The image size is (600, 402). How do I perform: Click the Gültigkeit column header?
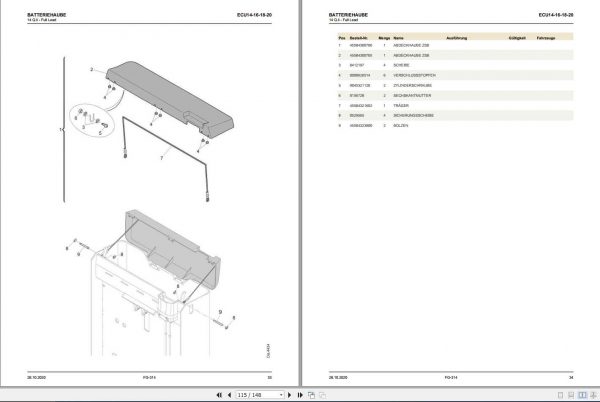point(517,38)
